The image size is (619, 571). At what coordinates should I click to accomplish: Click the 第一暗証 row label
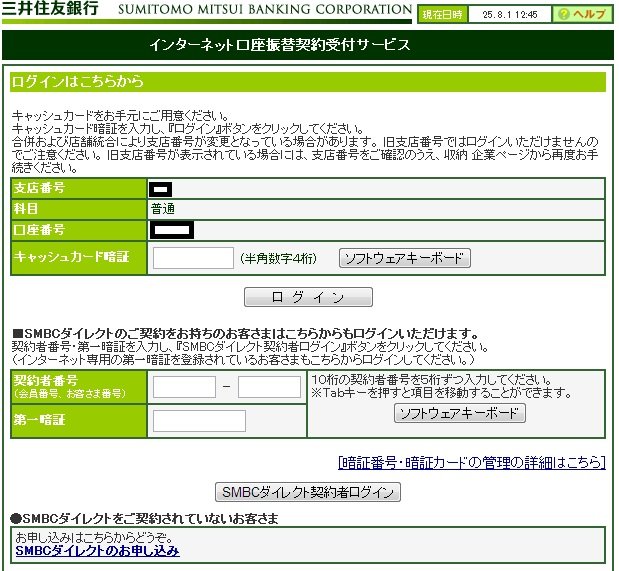coord(39,420)
